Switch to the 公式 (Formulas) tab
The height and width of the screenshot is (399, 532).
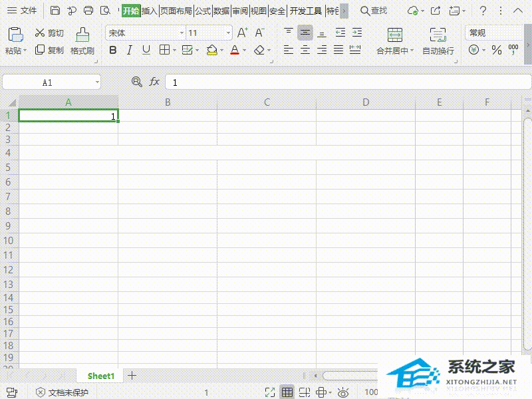(203, 11)
